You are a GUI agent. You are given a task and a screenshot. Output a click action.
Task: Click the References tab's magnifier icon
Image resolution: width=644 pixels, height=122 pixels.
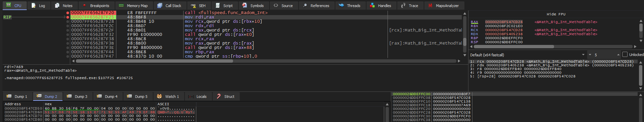(x=305, y=6)
